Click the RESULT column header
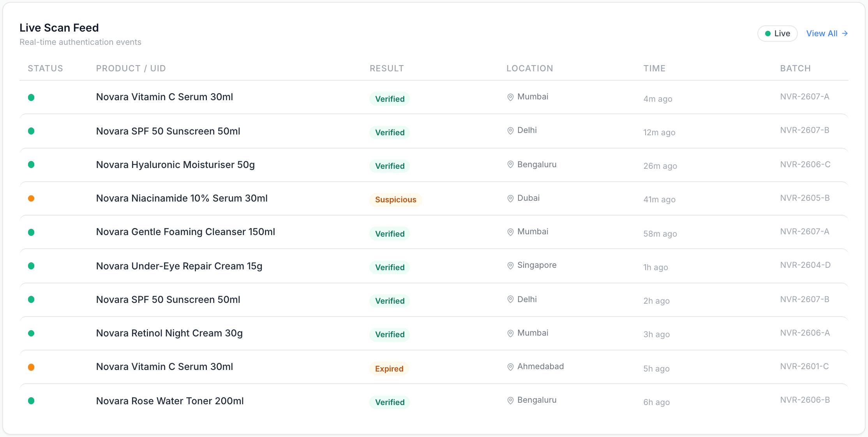This screenshot has width=868, height=437. click(x=387, y=68)
